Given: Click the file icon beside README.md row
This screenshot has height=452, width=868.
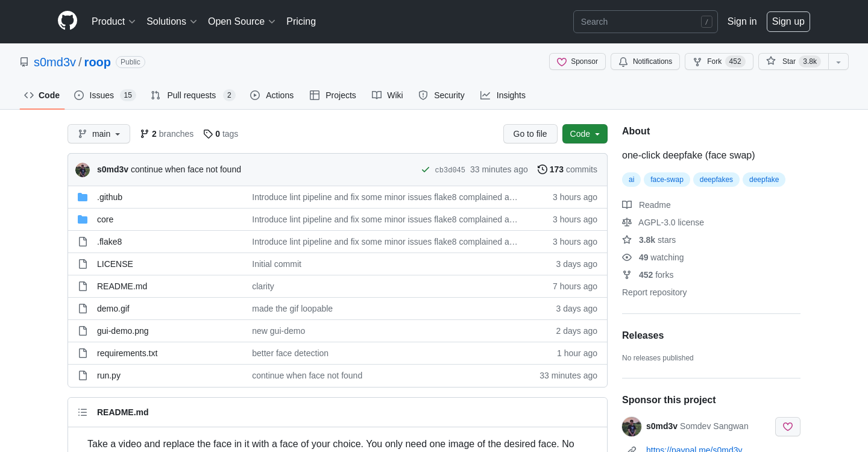Looking at the screenshot, I should [x=83, y=286].
